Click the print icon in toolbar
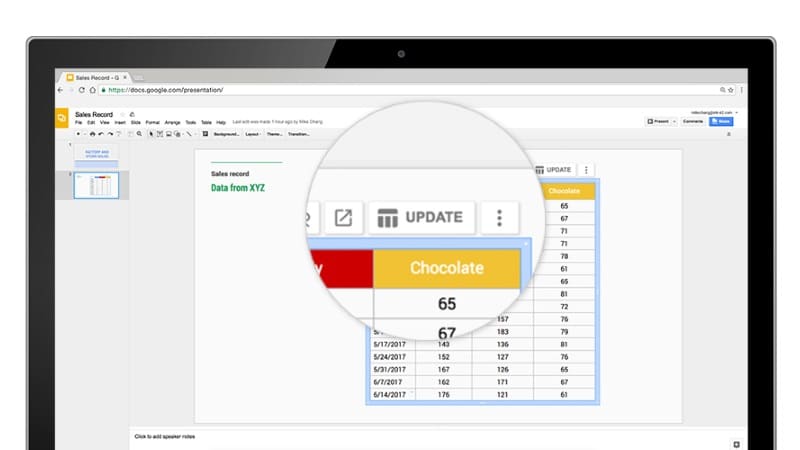This screenshot has height=450, width=800. pyautogui.click(x=92, y=133)
